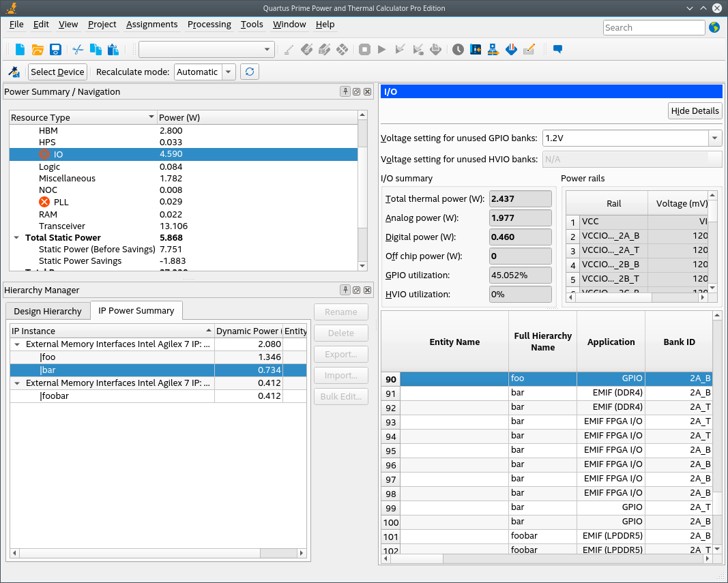Click the Save disk icon
This screenshot has height=583, width=728.
tap(55, 49)
